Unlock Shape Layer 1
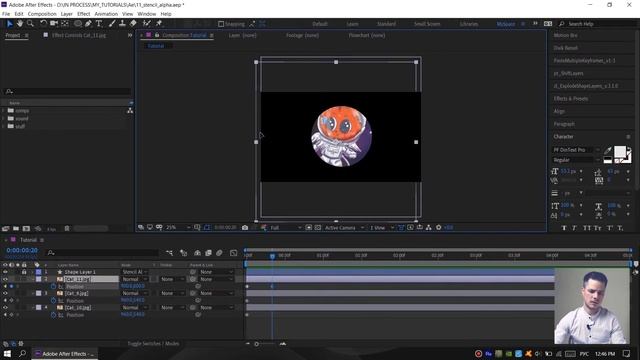 (24, 272)
